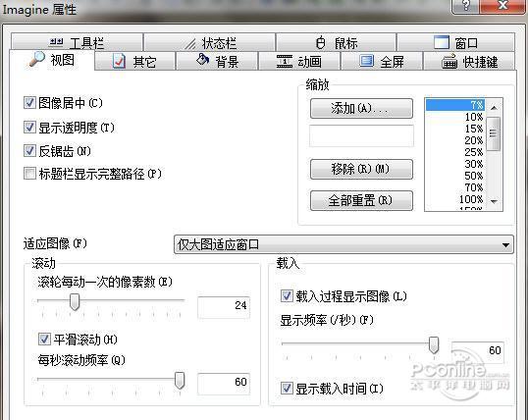Select the 视图 tab
Viewport: 528px width, 420px height.
(x=52, y=60)
